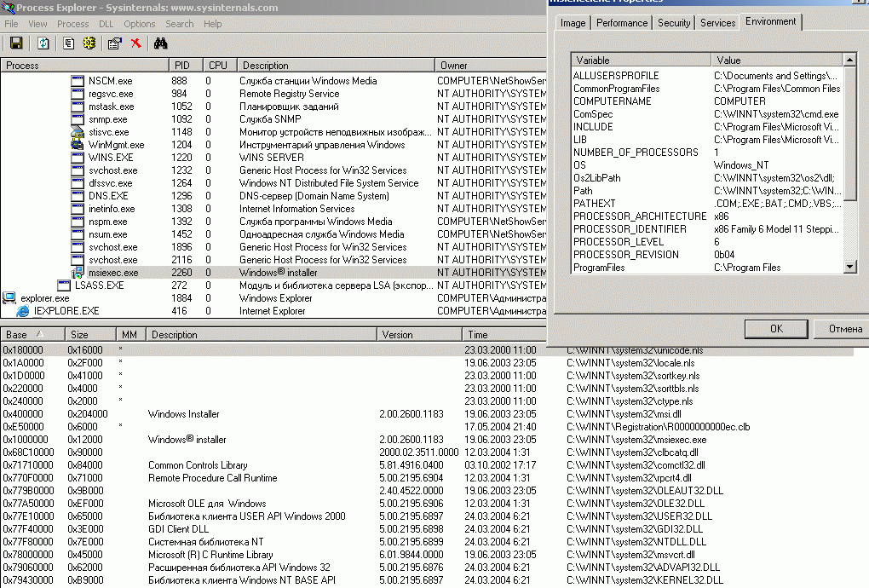Click the stisvc.exe process icon

tap(78, 132)
